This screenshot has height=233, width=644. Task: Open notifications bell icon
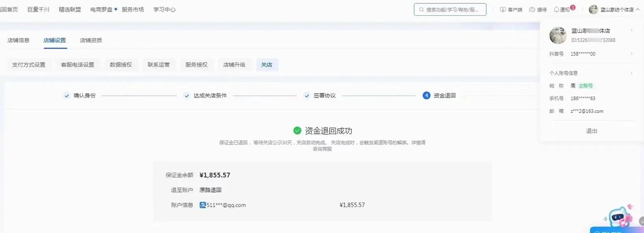click(x=556, y=10)
